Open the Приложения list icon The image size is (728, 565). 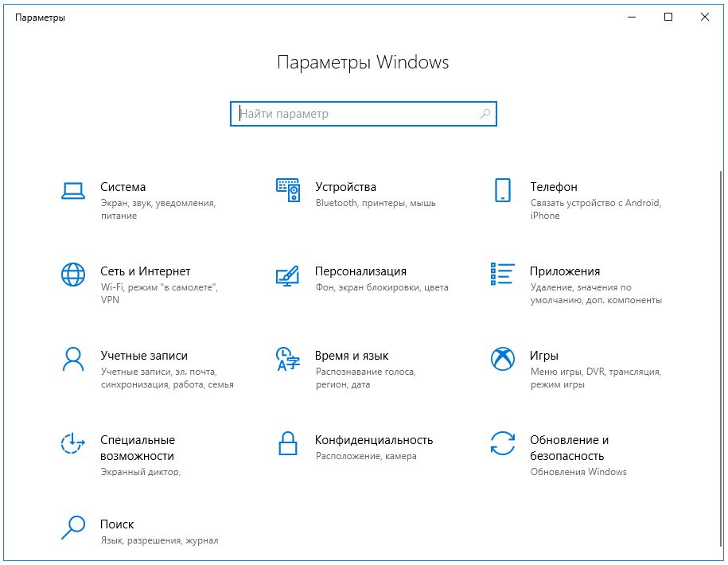pos(502,274)
